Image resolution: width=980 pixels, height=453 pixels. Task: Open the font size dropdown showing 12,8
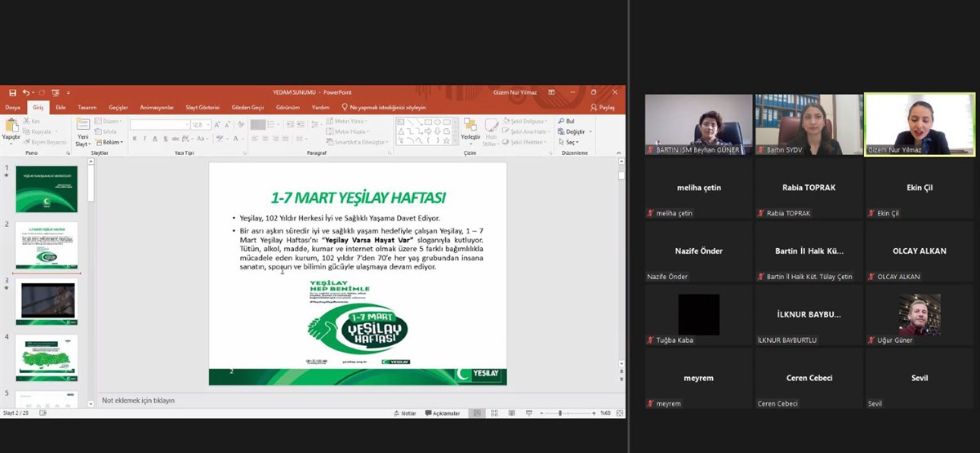coord(201,125)
